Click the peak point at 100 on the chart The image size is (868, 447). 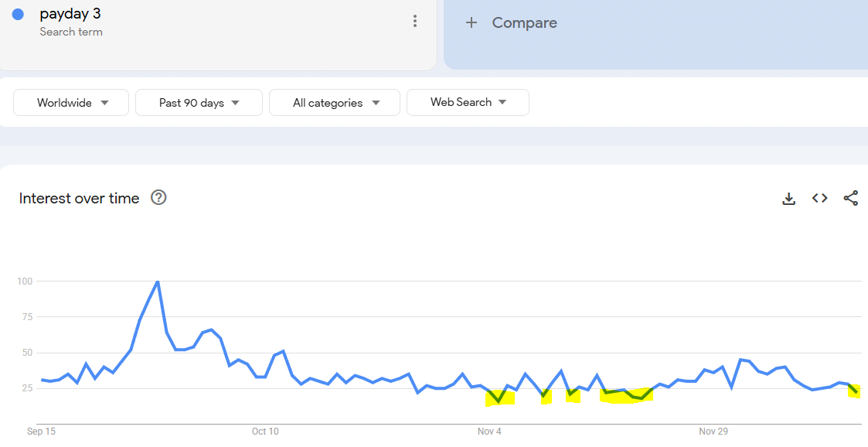(158, 282)
